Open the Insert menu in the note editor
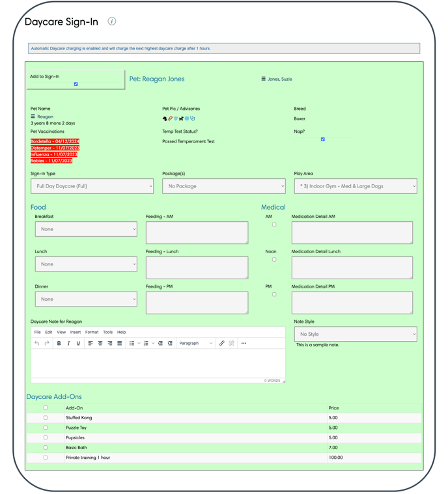This screenshot has height=494, width=448. 76,332
